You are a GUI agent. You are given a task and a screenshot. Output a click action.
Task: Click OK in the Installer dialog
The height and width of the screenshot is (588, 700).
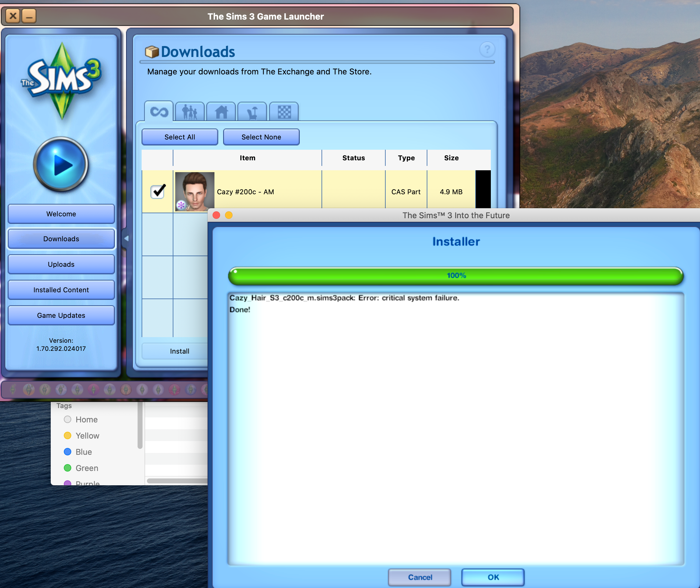493,577
